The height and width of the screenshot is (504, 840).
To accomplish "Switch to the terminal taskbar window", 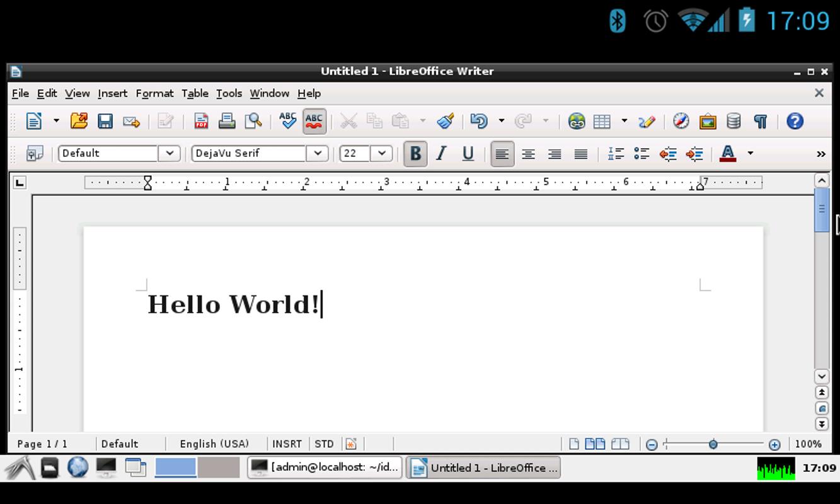I will pyautogui.click(x=325, y=467).
